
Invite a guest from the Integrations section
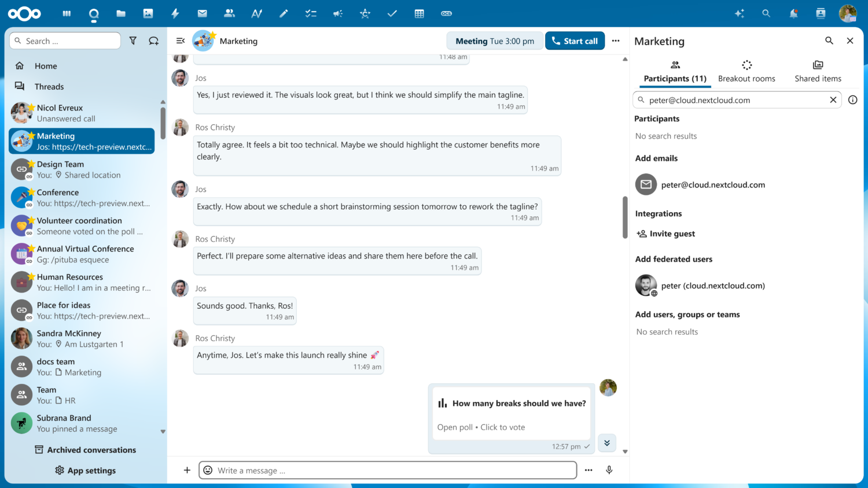[x=665, y=233]
